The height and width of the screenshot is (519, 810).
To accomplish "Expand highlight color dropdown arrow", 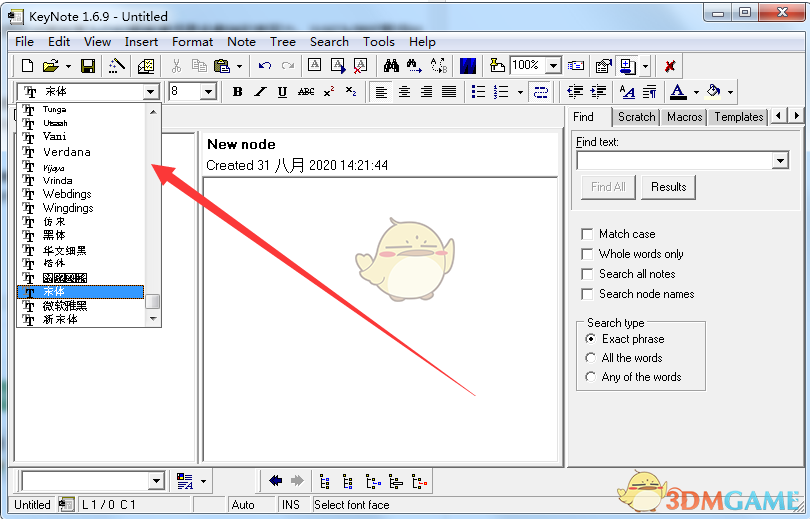I will (730, 92).
